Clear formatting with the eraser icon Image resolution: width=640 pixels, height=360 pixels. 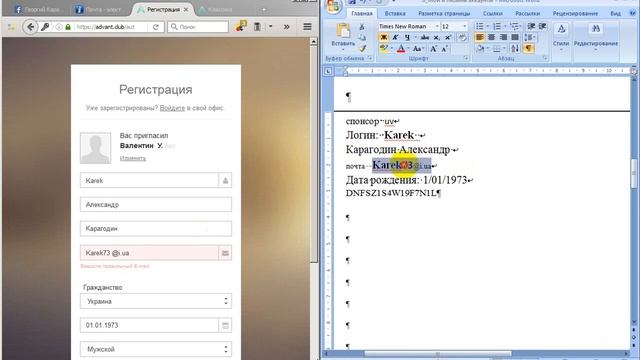pos(462,38)
